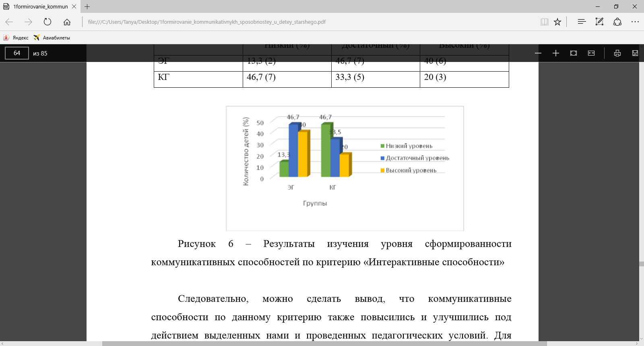This screenshot has width=644, height=346.
Task: Click the chart axis title Группы
Action: (315, 203)
